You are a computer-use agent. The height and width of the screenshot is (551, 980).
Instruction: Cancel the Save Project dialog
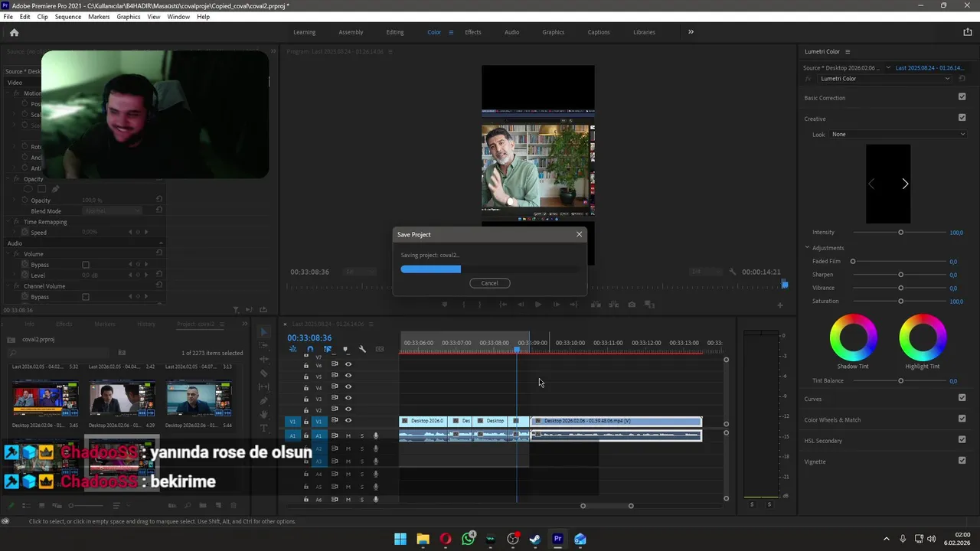click(490, 283)
